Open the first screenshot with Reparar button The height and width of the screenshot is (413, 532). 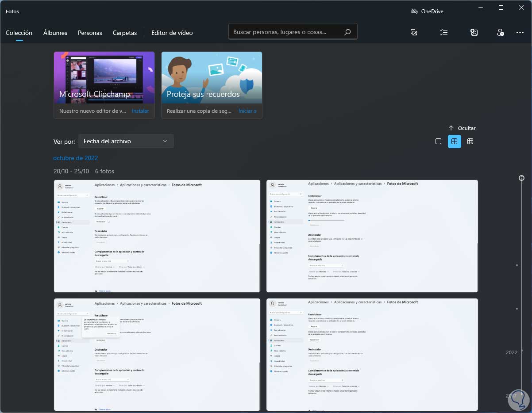coord(157,236)
